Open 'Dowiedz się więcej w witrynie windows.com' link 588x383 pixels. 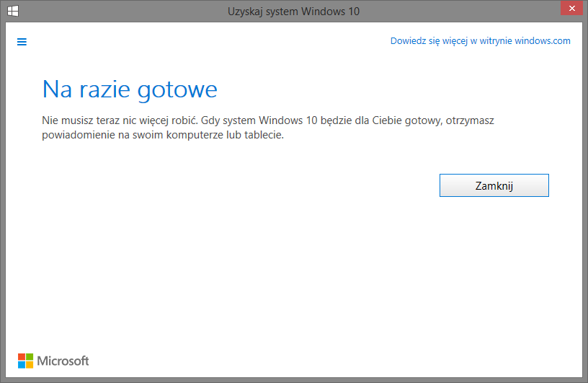point(480,40)
